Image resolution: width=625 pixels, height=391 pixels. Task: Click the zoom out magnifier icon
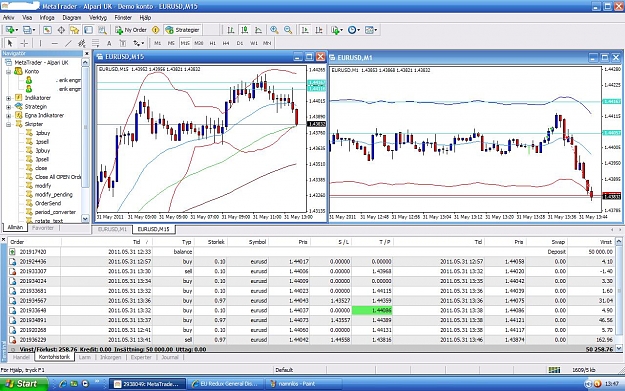pyautogui.click(x=288, y=30)
